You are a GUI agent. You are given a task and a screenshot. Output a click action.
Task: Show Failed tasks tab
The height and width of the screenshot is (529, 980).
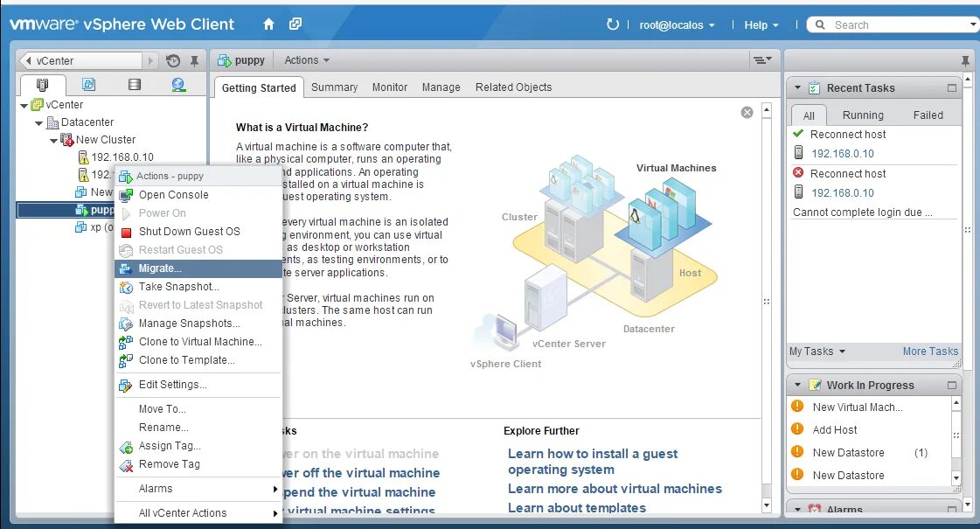928,115
